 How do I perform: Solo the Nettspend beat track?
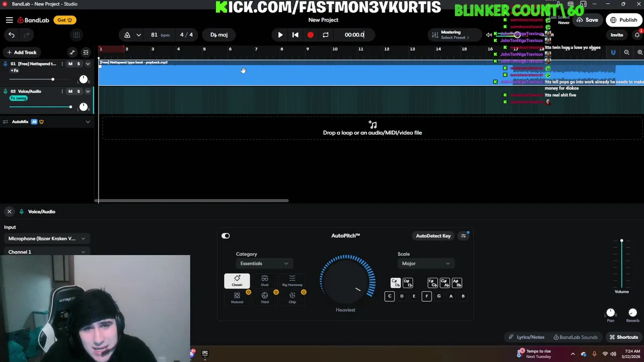click(78, 64)
